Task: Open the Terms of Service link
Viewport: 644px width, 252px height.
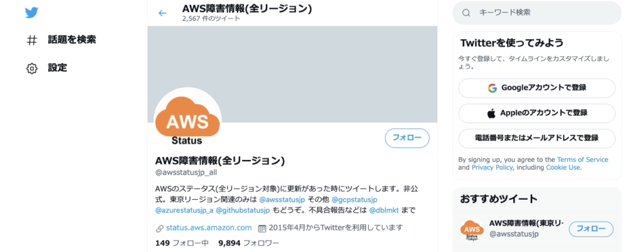Action: point(582,160)
